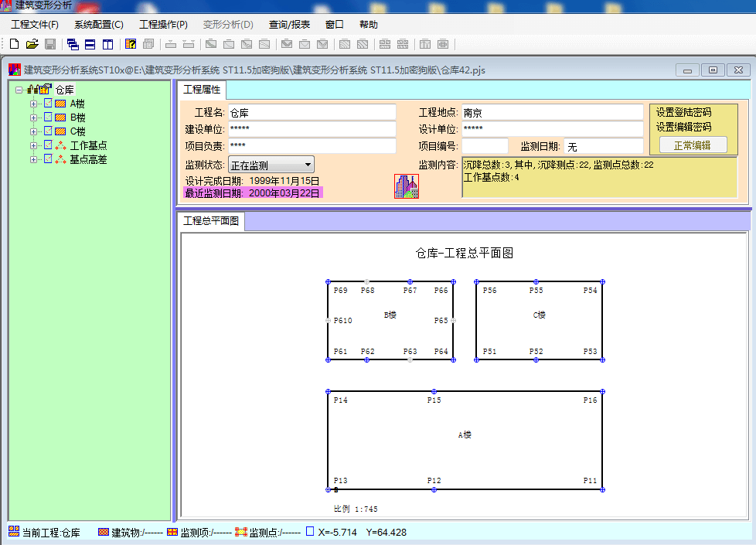Click the help question mark toolbar icon
756x545 pixels.
pos(131,44)
